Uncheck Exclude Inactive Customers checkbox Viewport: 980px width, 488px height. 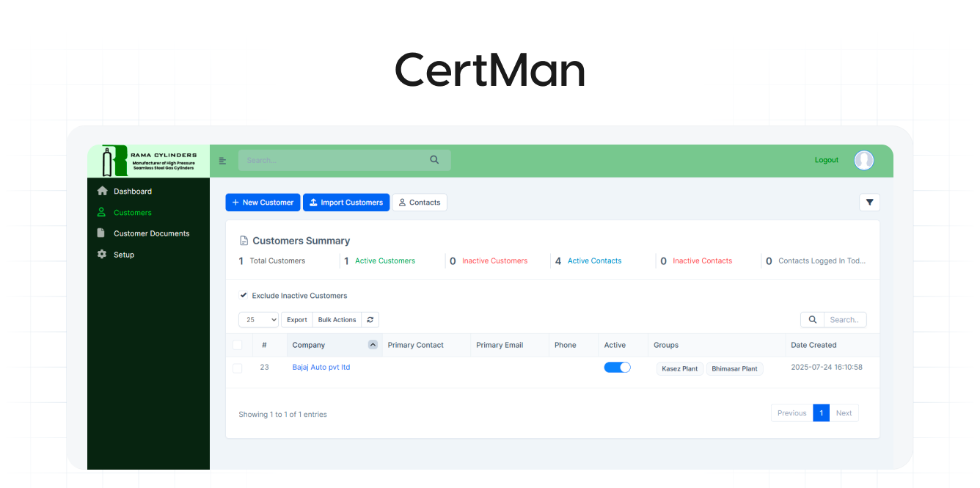pyautogui.click(x=244, y=296)
